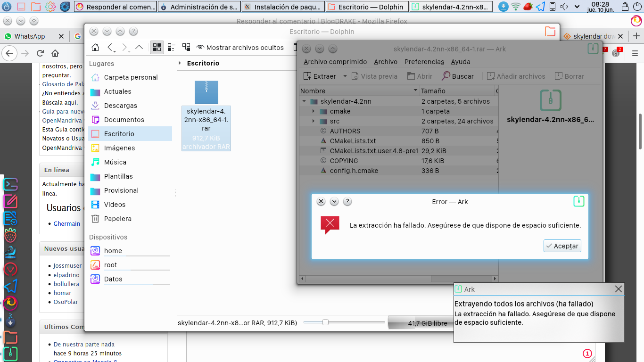
Task: Click Vista previa in Ark toolbar
Action: (x=375, y=76)
